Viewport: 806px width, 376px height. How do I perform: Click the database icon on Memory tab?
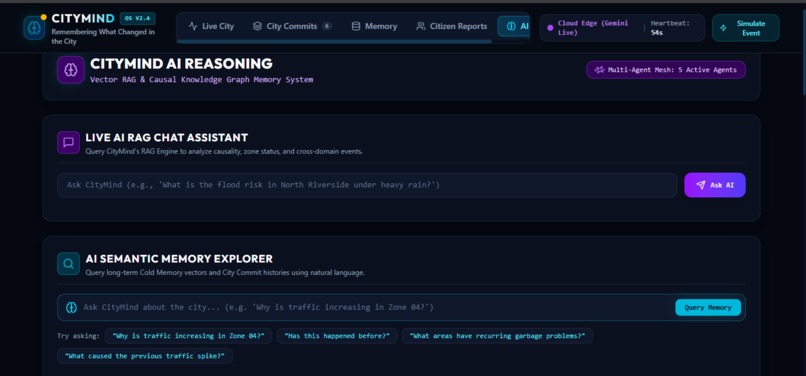click(x=356, y=26)
